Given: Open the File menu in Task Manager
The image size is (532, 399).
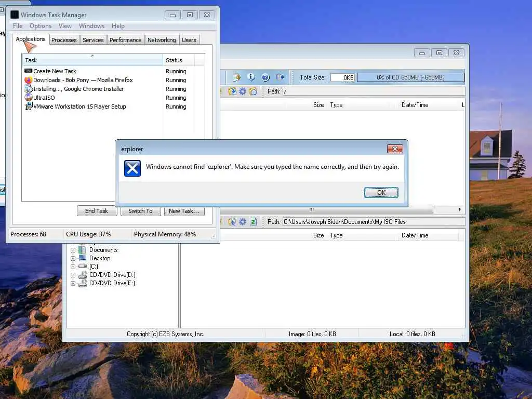Looking at the screenshot, I should (x=18, y=26).
